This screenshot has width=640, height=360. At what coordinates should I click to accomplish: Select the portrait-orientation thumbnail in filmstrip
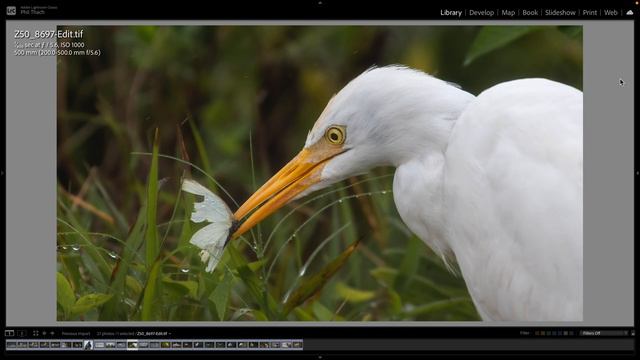click(x=88, y=345)
